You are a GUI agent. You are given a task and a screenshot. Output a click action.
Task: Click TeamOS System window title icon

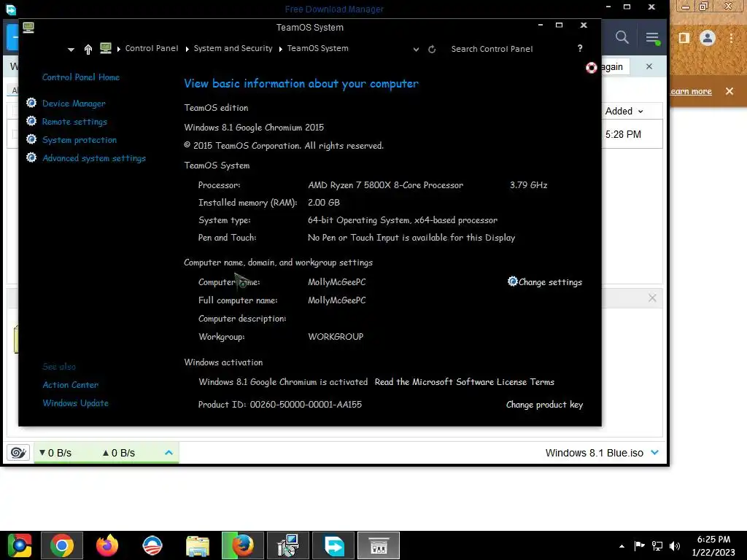click(28, 28)
